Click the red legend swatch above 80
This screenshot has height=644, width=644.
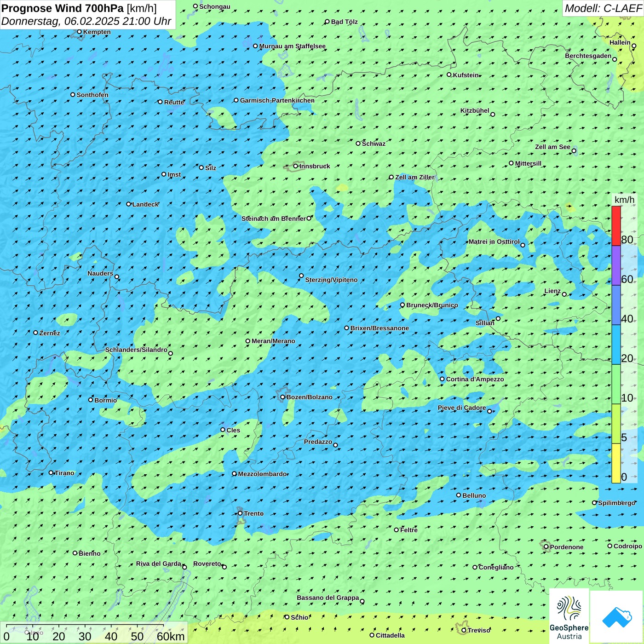(616, 225)
